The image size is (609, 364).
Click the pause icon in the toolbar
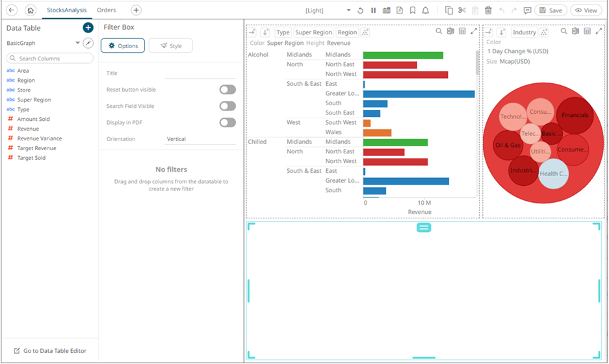pos(373,10)
